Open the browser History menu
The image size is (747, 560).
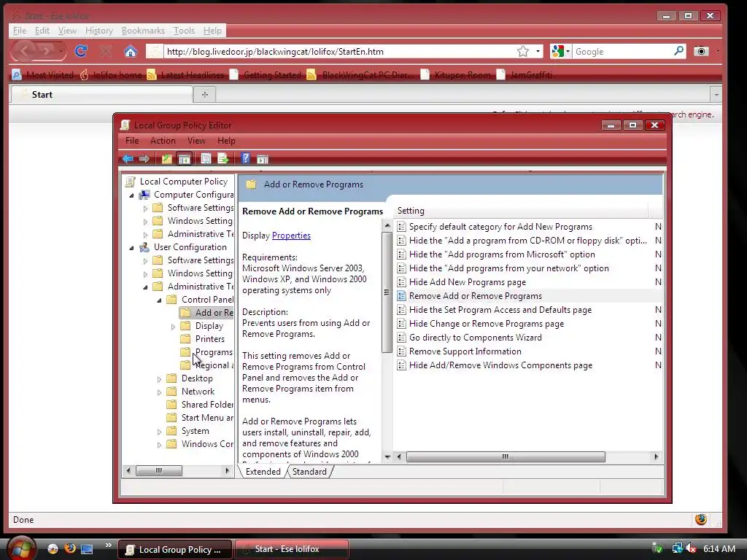point(99,31)
